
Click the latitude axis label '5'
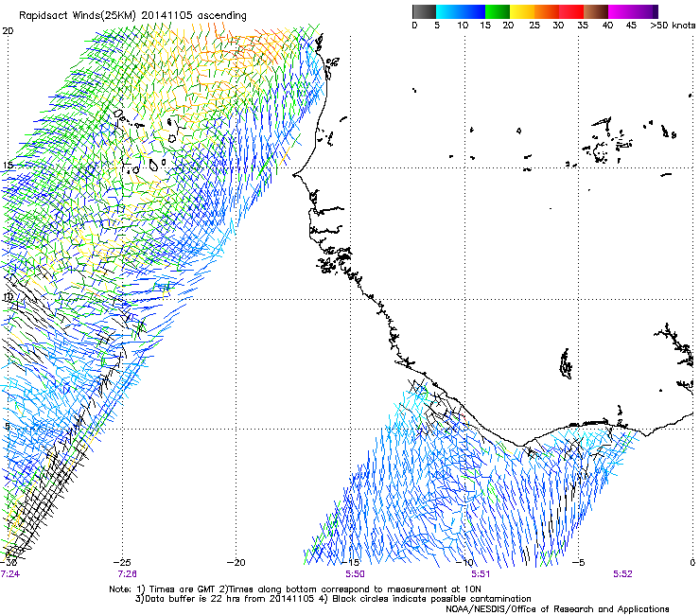click(x=8, y=427)
